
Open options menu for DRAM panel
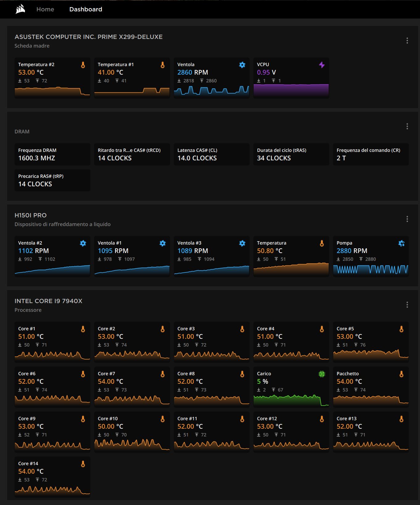[407, 126]
